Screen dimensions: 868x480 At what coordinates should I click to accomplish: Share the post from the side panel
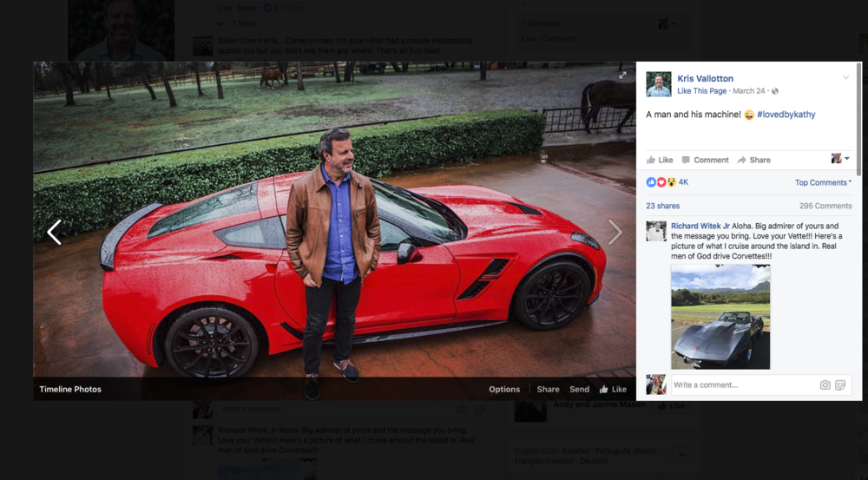[753, 160]
